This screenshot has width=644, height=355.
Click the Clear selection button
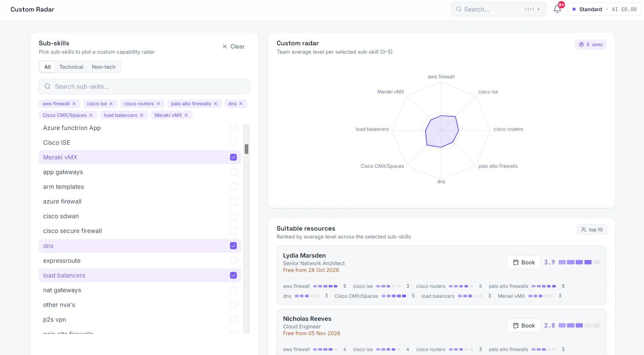(234, 47)
